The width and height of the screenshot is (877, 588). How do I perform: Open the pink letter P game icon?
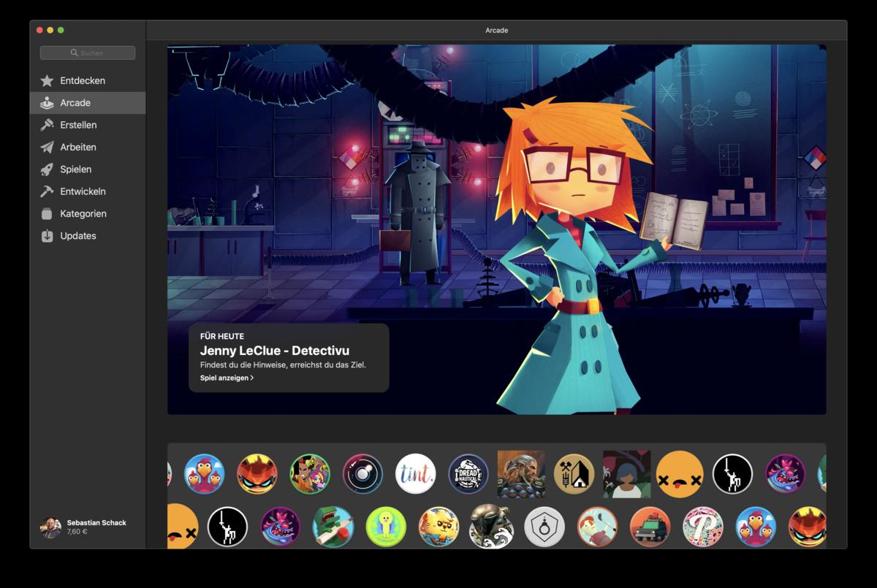(702, 527)
